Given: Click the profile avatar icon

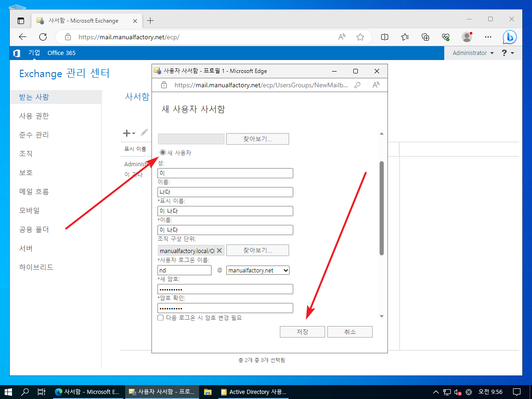Looking at the screenshot, I should [x=467, y=36].
